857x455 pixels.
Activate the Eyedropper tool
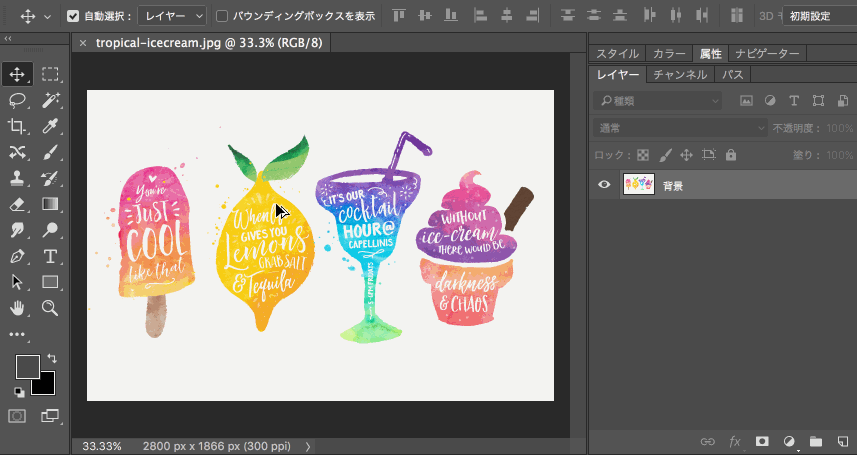(51, 126)
